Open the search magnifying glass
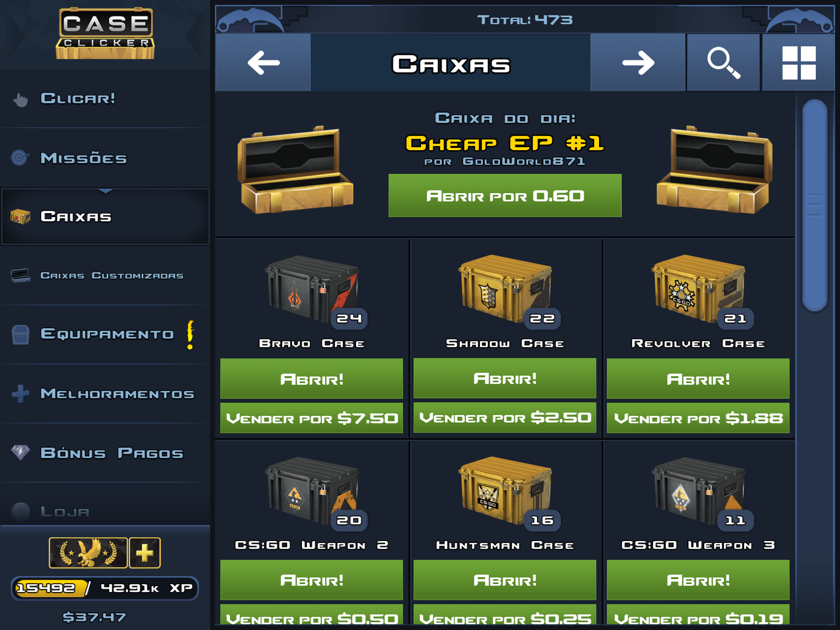Viewport: 840px width, 630px height. pos(723,62)
